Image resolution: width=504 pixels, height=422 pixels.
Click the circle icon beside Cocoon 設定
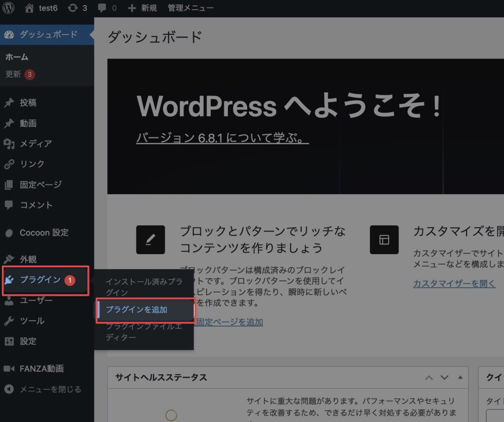(9, 233)
